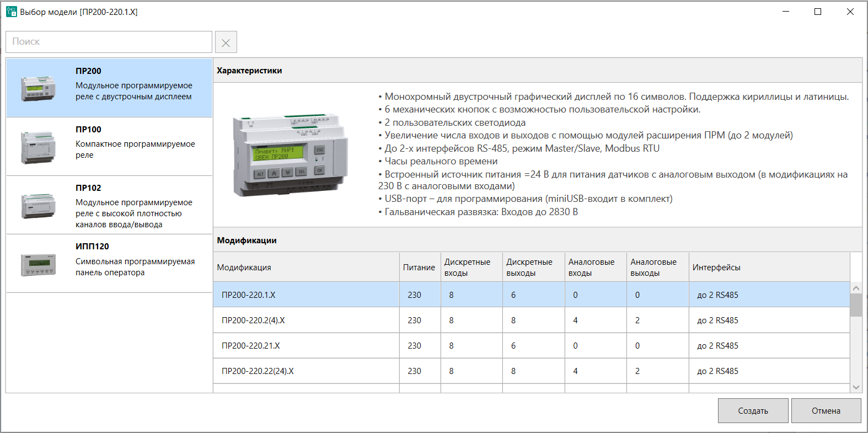Select modification ПР200-220.1.X row

(306, 295)
